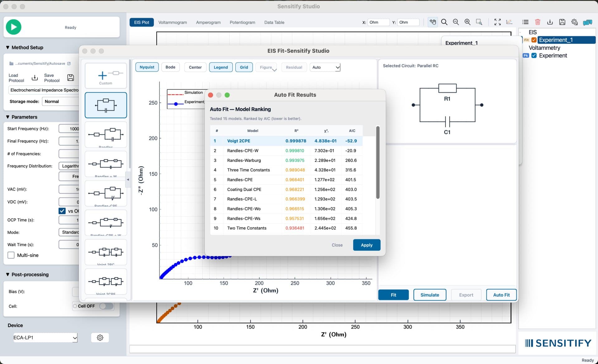Select the EIS Plot tab

tap(142, 22)
